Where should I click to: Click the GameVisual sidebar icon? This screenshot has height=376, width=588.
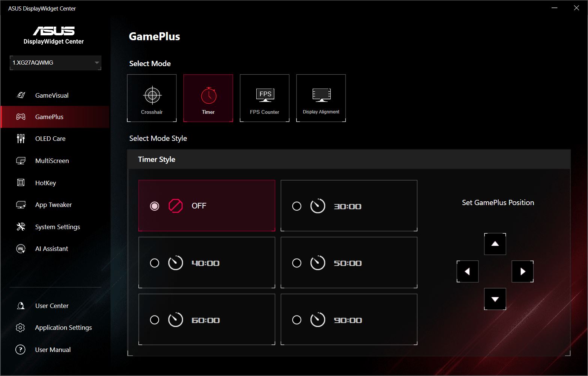[x=21, y=95]
